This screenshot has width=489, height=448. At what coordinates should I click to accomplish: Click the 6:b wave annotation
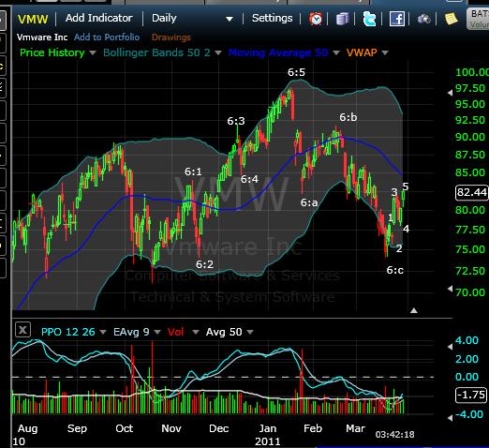[x=348, y=117]
